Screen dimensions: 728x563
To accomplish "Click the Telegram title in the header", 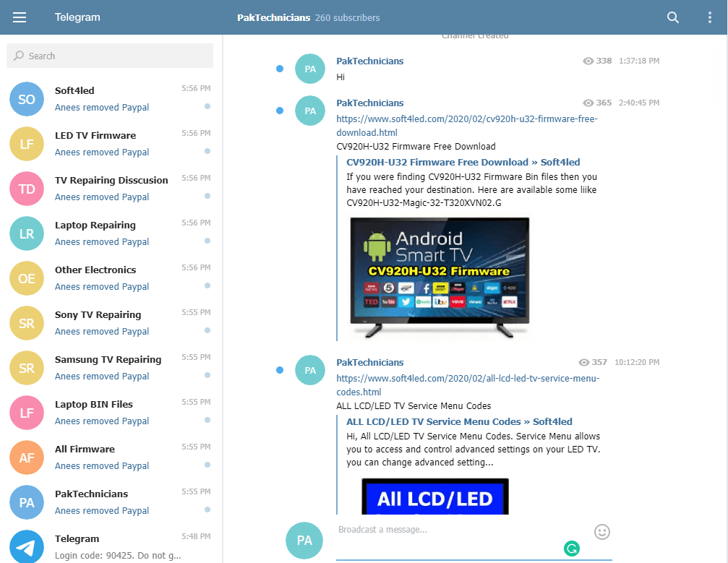I will [x=77, y=17].
